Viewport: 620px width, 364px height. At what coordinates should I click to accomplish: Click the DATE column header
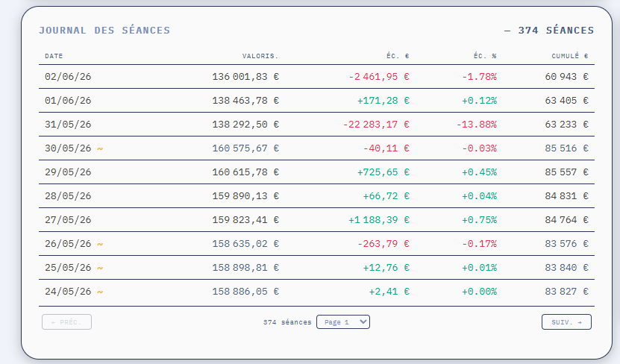[54, 56]
